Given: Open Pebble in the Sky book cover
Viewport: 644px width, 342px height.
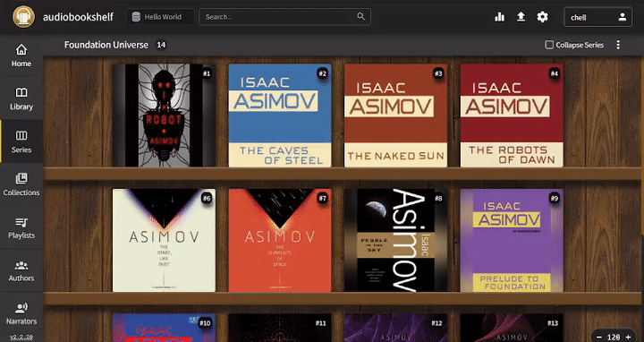Looking at the screenshot, I should pos(395,241).
